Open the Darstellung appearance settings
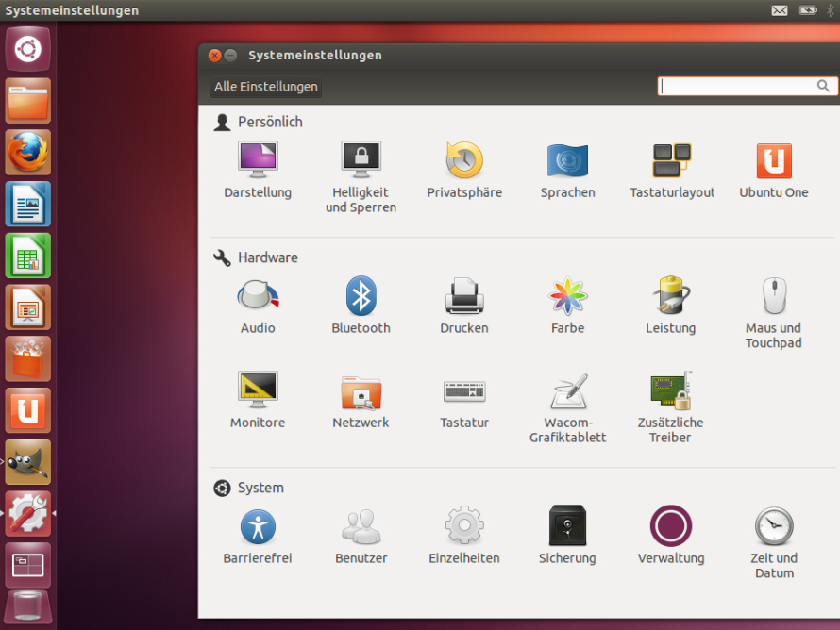The image size is (840, 630). coord(258,170)
